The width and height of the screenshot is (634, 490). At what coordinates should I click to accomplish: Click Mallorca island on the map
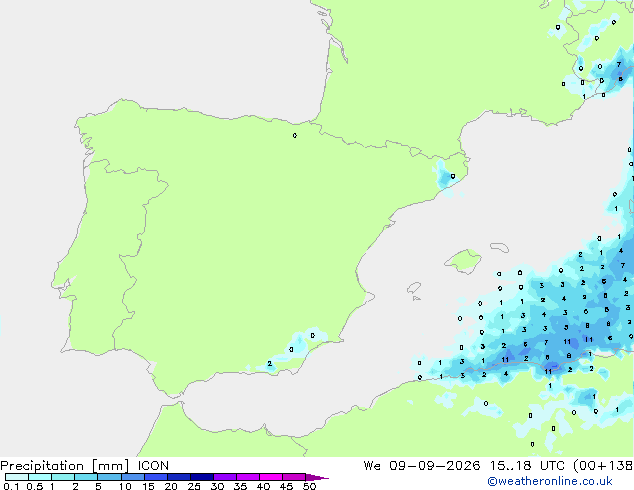point(463,261)
